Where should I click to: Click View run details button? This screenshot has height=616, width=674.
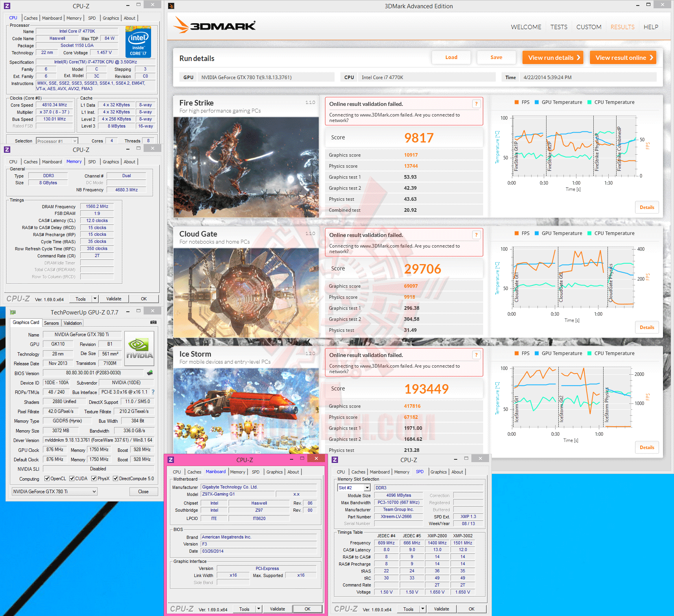553,57
